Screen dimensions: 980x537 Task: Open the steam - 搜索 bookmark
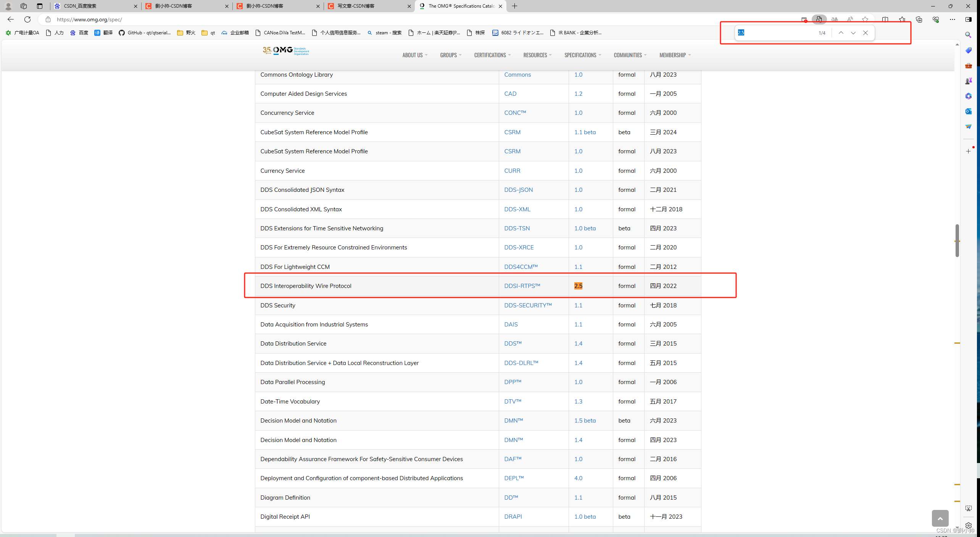(384, 33)
